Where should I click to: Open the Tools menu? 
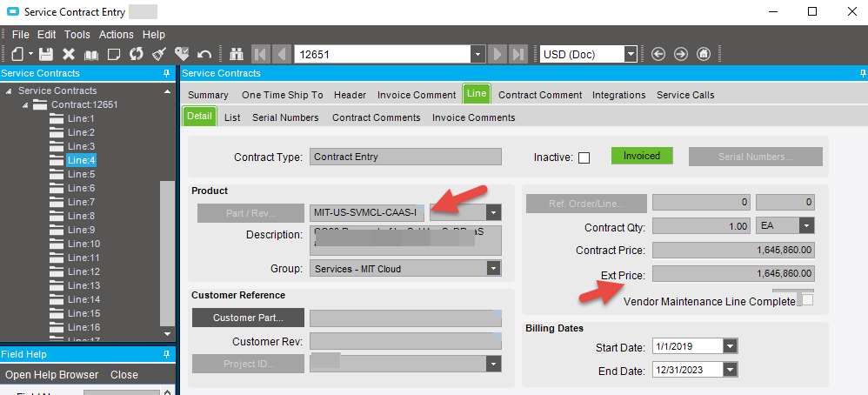pyautogui.click(x=77, y=34)
